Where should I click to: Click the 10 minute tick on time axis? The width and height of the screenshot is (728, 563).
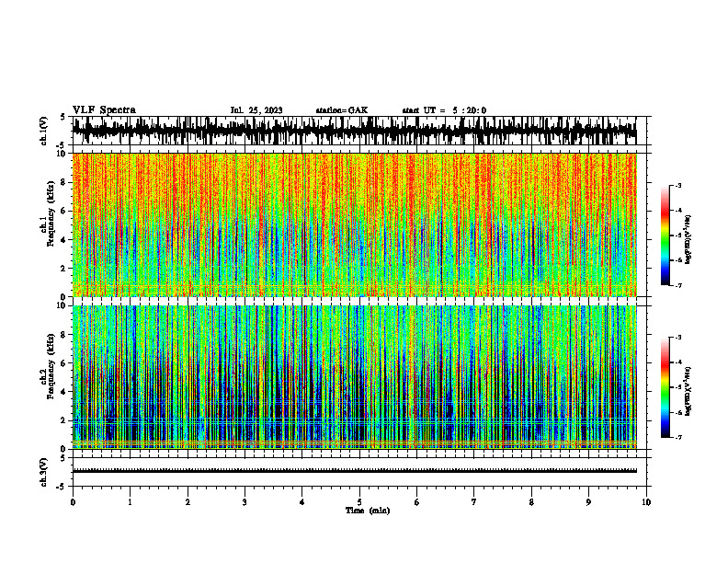[x=646, y=502]
